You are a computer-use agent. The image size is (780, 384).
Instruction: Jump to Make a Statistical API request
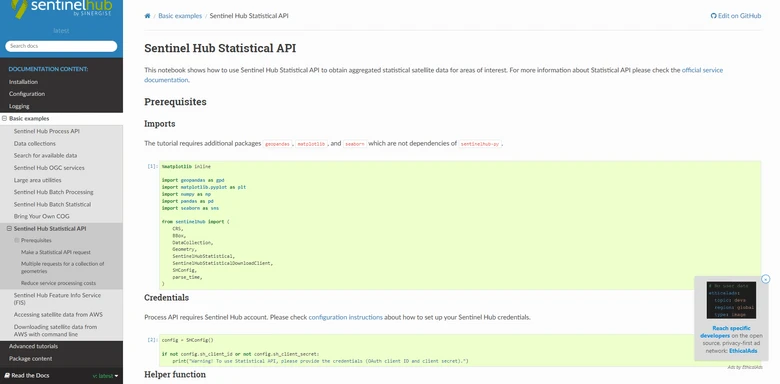[x=56, y=252]
